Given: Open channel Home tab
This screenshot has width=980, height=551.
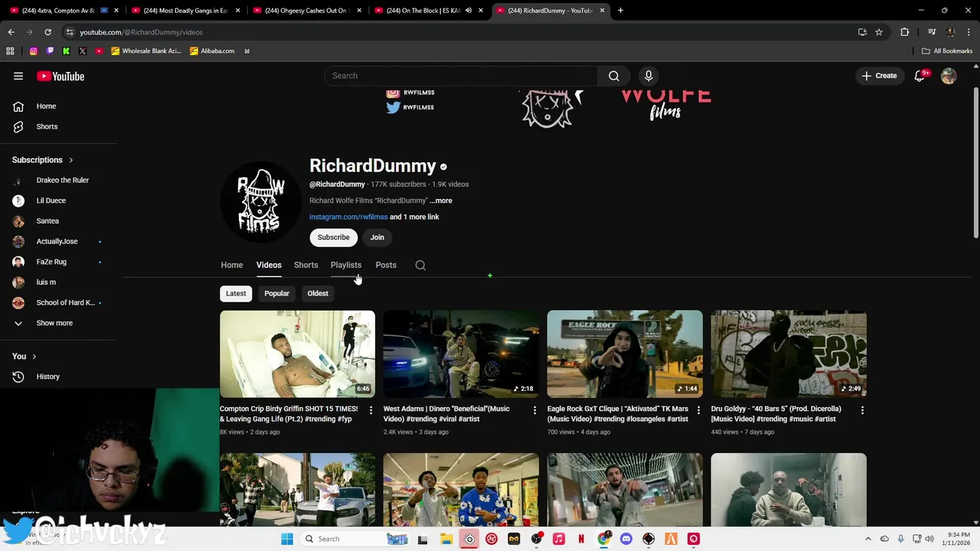Looking at the screenshot, I should point(232,265).
